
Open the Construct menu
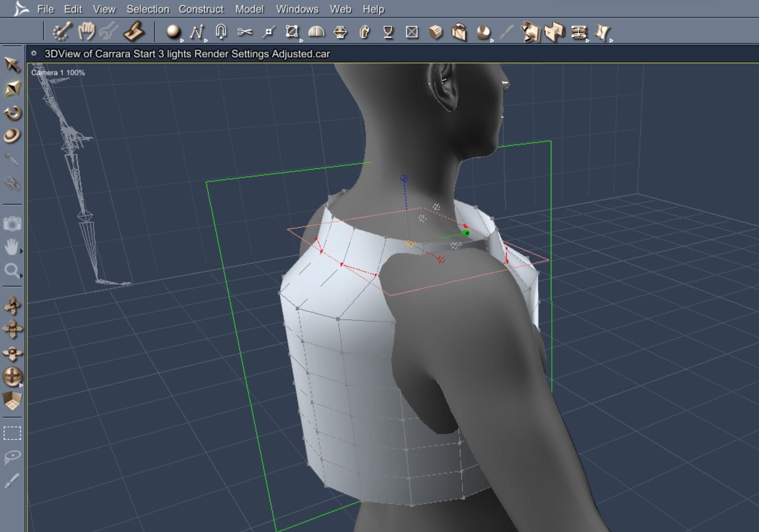pyautogui.click(x=201, y=9)
